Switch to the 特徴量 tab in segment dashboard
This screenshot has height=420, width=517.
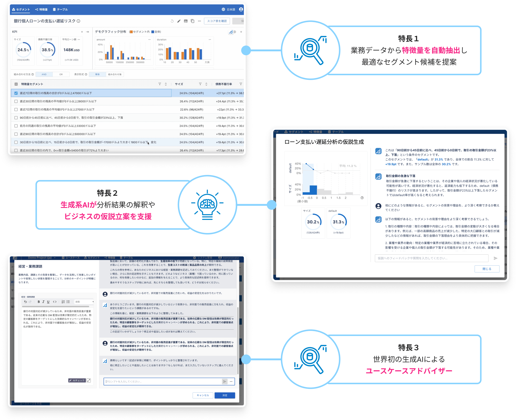[41, 9]
